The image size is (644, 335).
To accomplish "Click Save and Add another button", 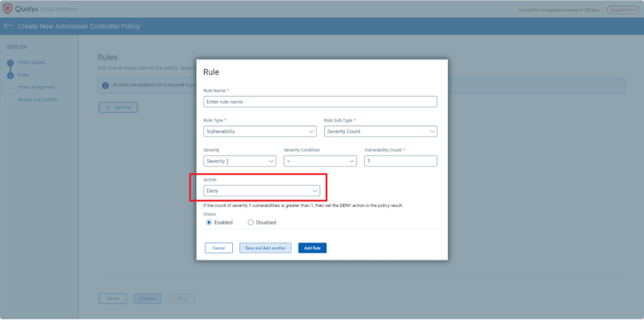I will (265, 248).
